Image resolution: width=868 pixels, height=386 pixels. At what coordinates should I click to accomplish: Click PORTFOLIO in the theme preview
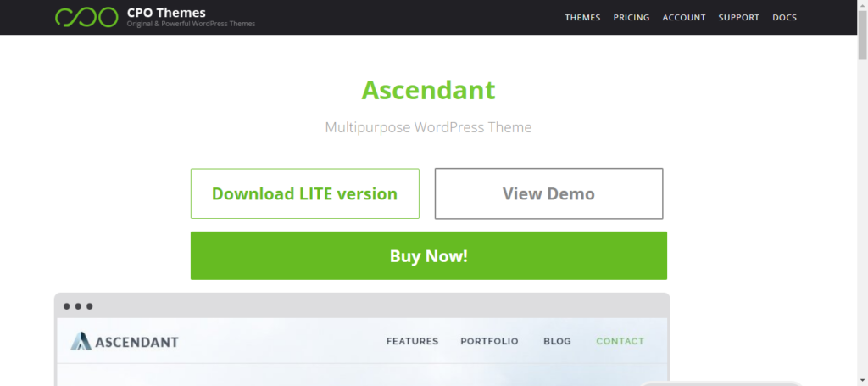coord(489,341)
